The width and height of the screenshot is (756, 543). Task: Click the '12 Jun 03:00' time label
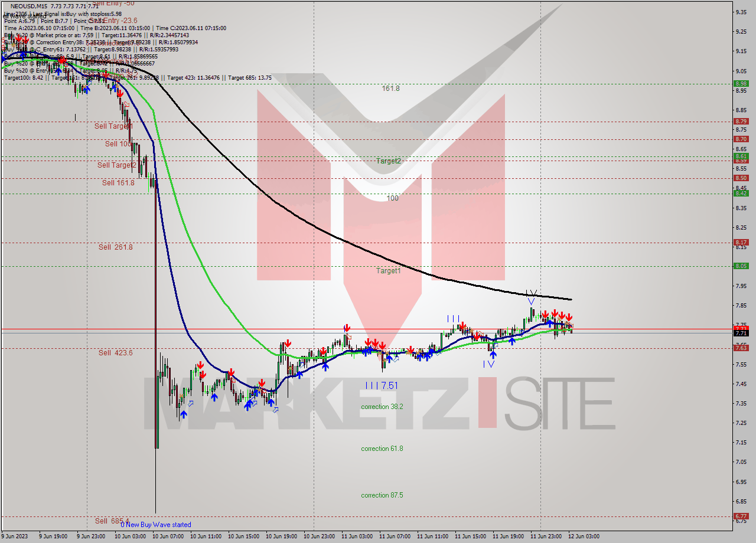(x=584, y=537)
